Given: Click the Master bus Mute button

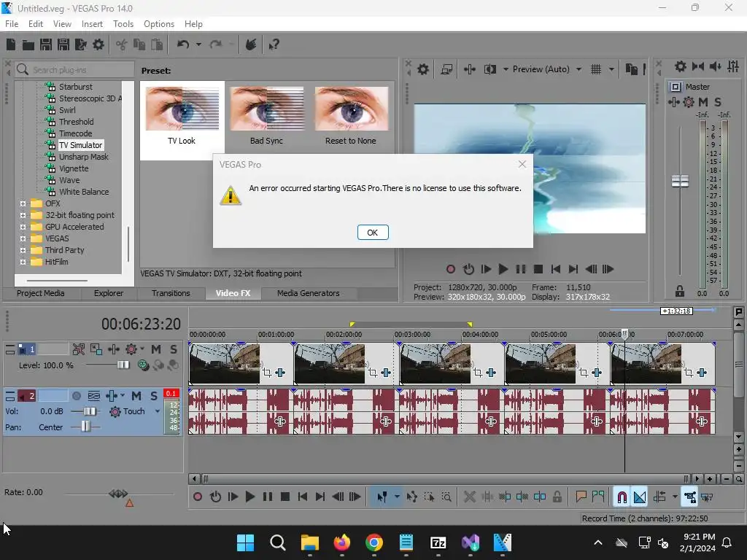Looking at the screenshot, I should [703, 102].
